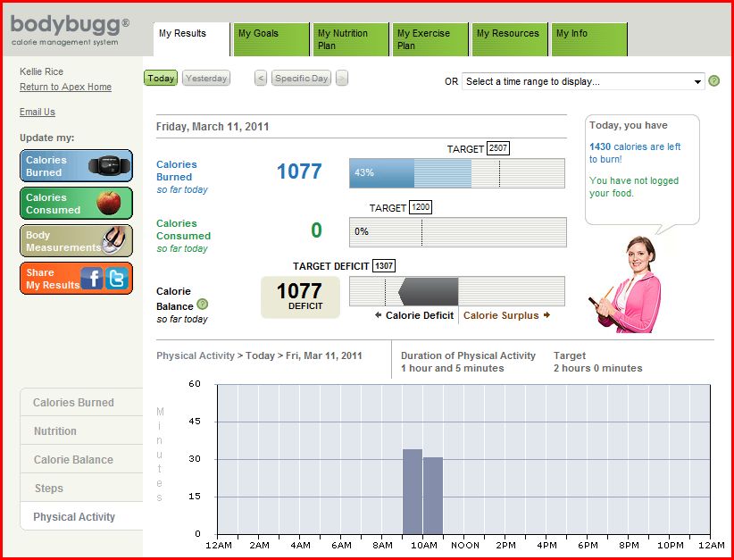Click the '1430 calories are left to burn' text
Viewport: 734px width, 560px height.
[x=635, y=153]
